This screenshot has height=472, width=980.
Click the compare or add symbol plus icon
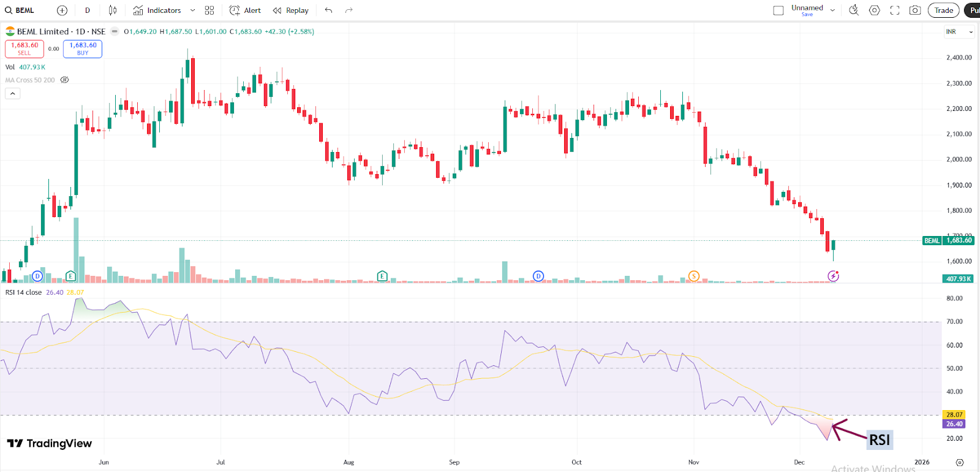point(62,10)
